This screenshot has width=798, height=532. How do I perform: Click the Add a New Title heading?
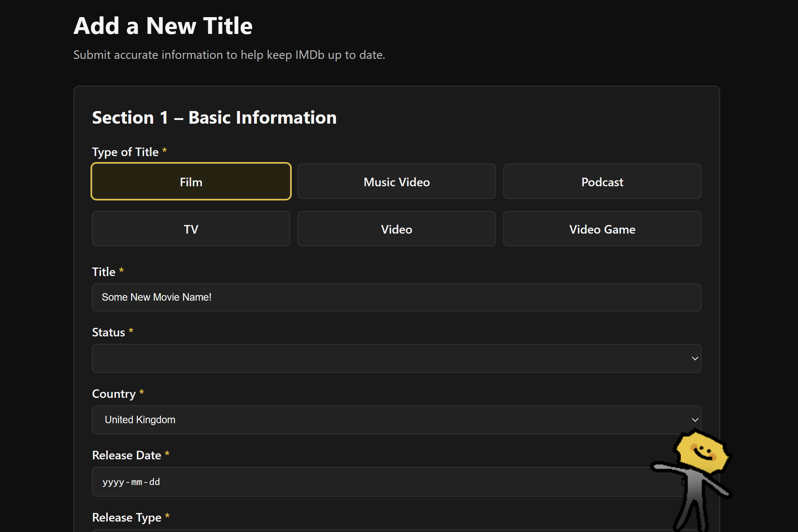pyautogui.click(x=163, y=26)
